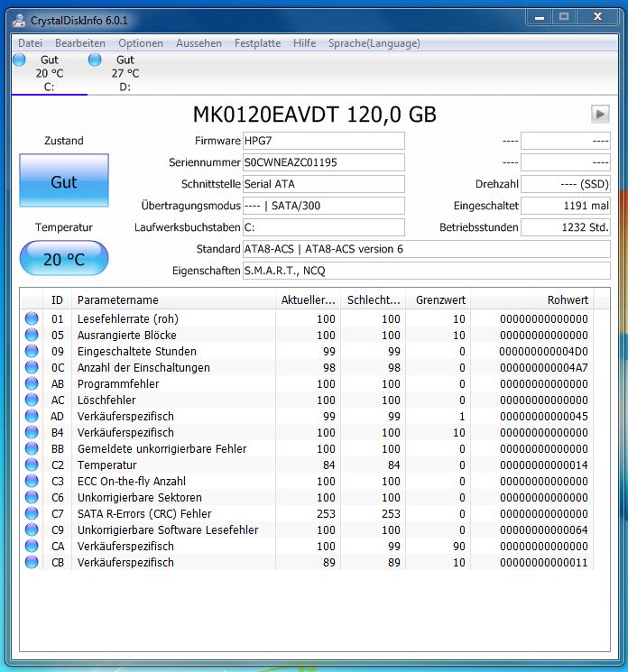628x672 pixels.
Task: Minimize the CrystalDiskInfo window
Action: (x=540, y=17)
